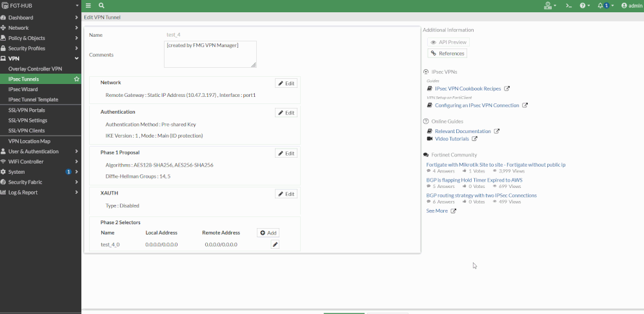Edit the Phase 1 Proposal section
This screenshot has height=314, width=644.
[287, 153]
